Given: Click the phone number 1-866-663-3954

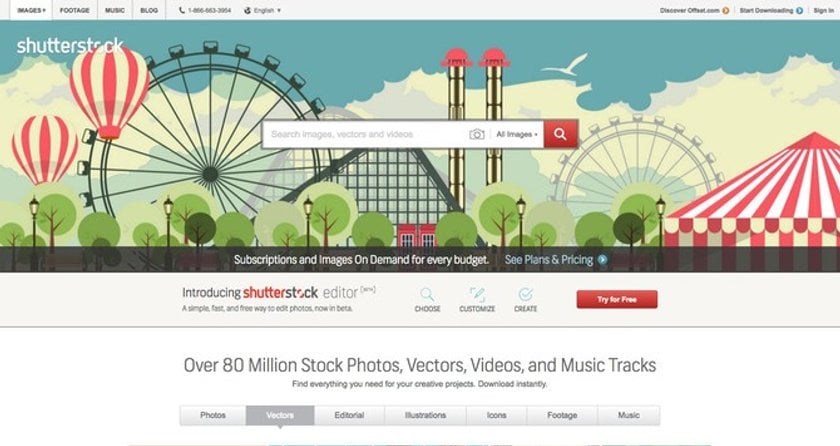Looking at the screenshot, I should (x=209, y=10).
